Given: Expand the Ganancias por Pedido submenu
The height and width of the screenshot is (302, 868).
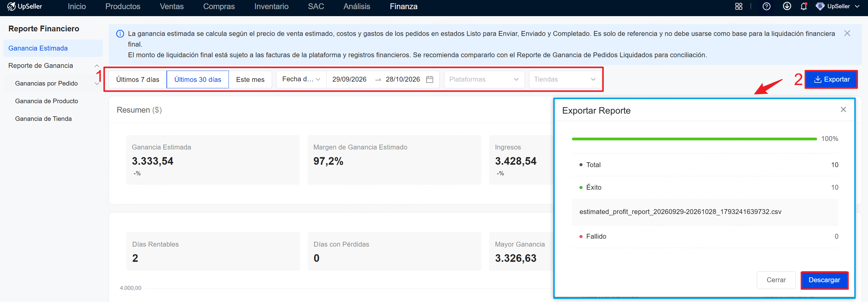Looking at the screenshot, I should 97,84.
